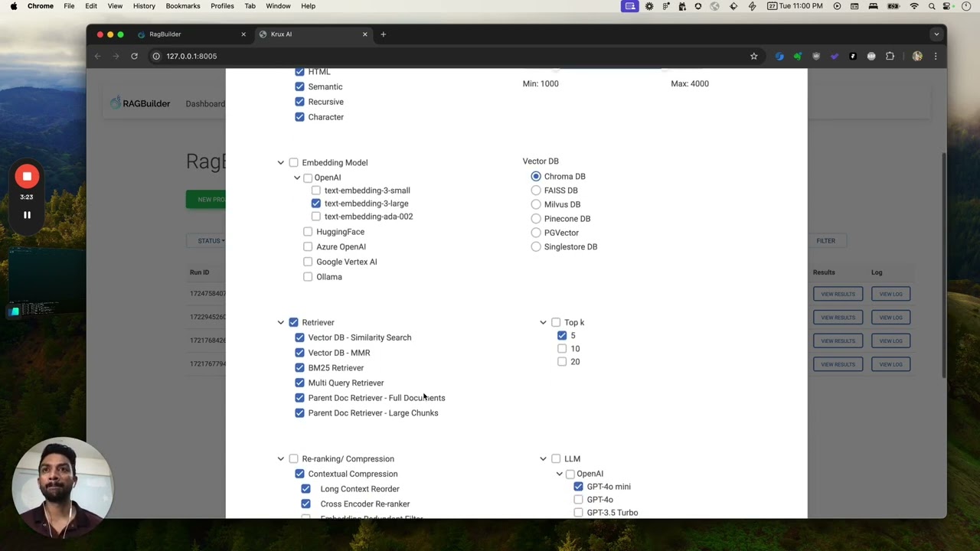
Task: Switch to the RagBuilder tab
Action: coord(191,34)
